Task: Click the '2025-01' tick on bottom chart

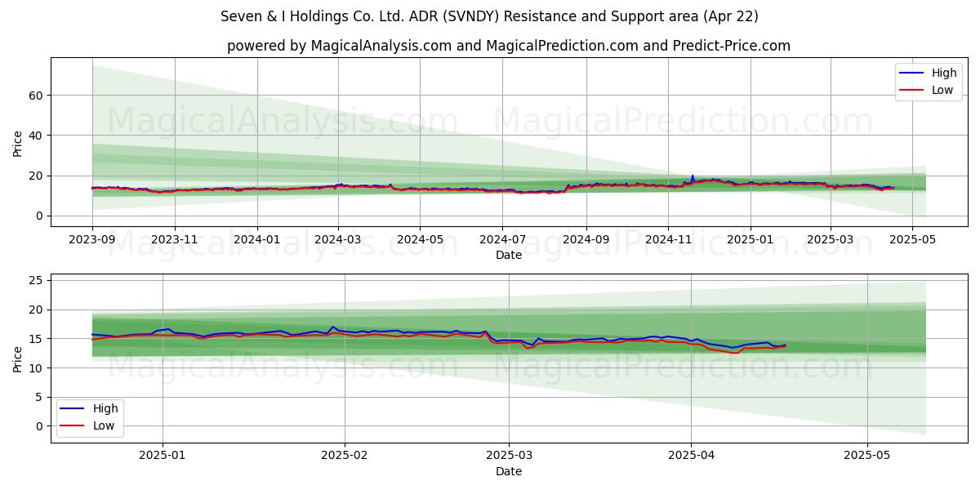Action: coord(163,456)
